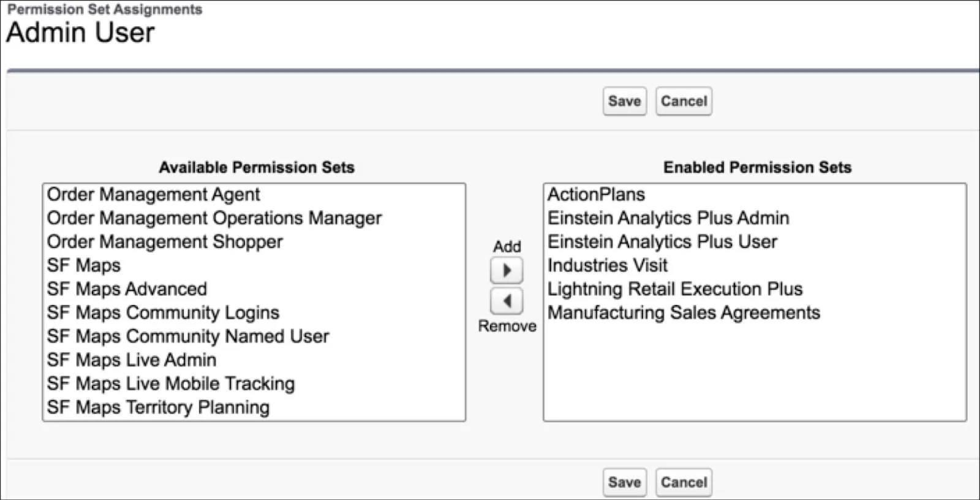Select SF Maps Territory Planning permission set

pos(157,407)
